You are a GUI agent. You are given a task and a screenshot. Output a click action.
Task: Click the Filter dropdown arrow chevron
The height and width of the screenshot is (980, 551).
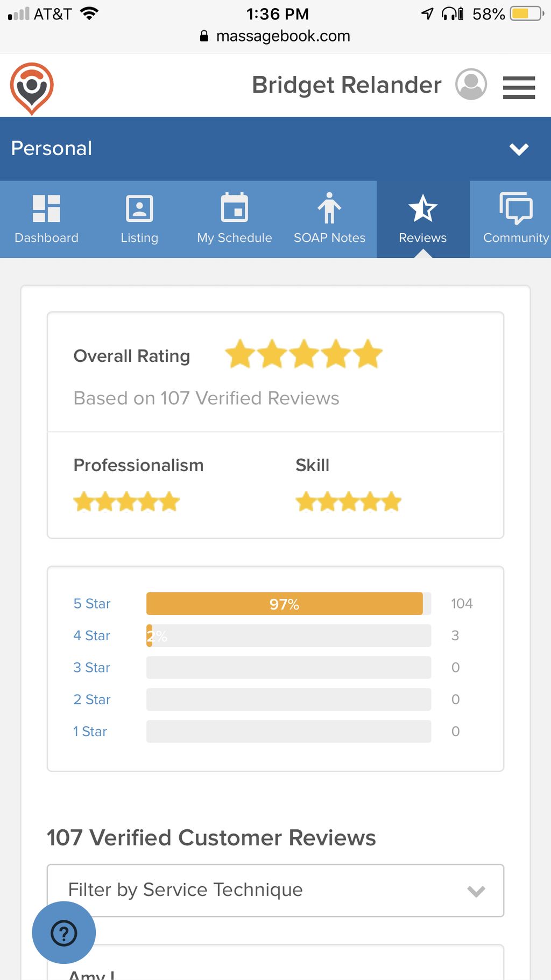tap(476, 891)
